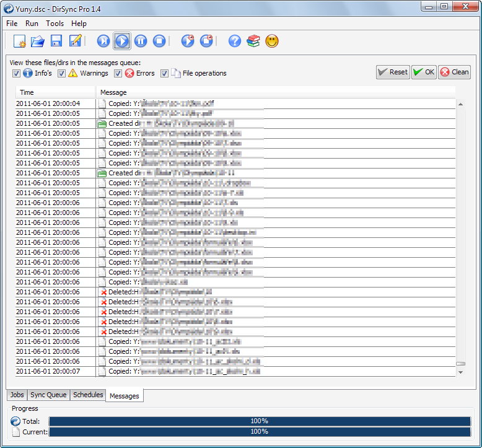Viewport: 482px width, 448px height.
Task: Toggle the File operations checkbox
Action: (x=164, y=74)
